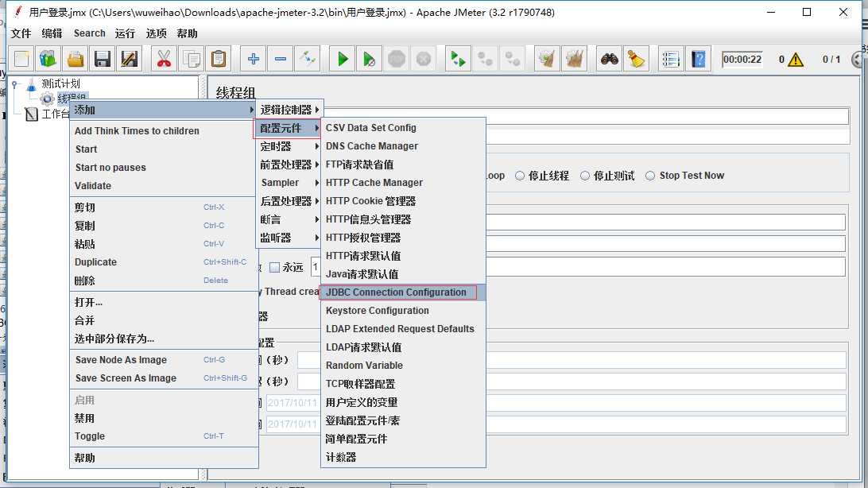
Task: Open the 文件 menu
Action: (x=21, y=33)
